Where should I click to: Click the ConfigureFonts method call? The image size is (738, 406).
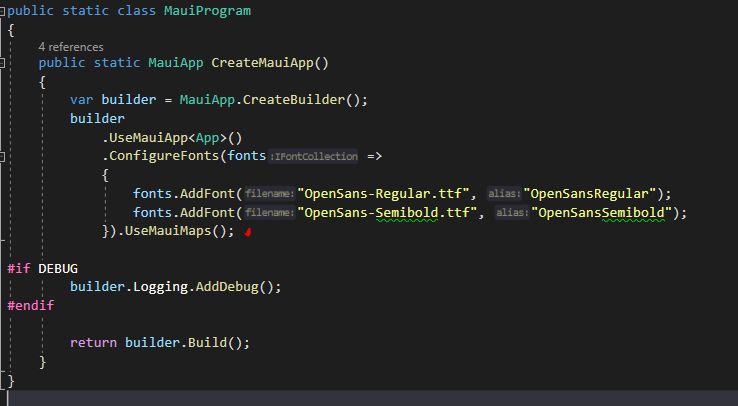click(164, 156)
